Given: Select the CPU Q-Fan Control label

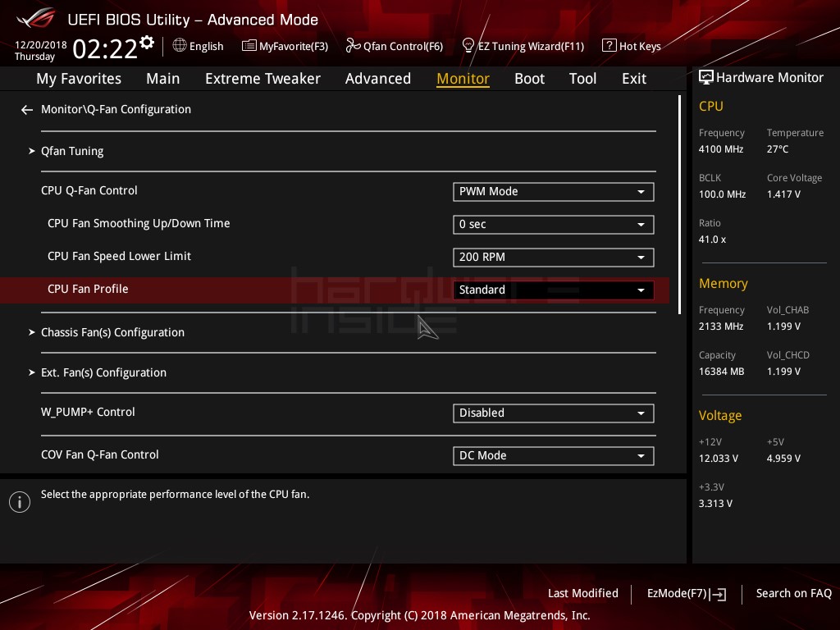Looking at the screenshot, I should (x=89, y=190).
